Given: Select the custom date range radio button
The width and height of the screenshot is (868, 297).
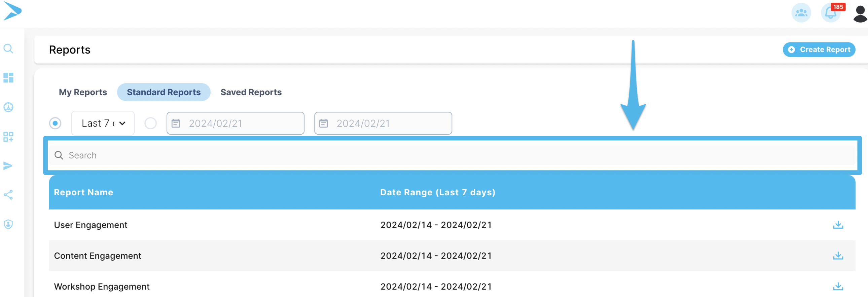Looking at the screenshot, I should click(151, 123).
